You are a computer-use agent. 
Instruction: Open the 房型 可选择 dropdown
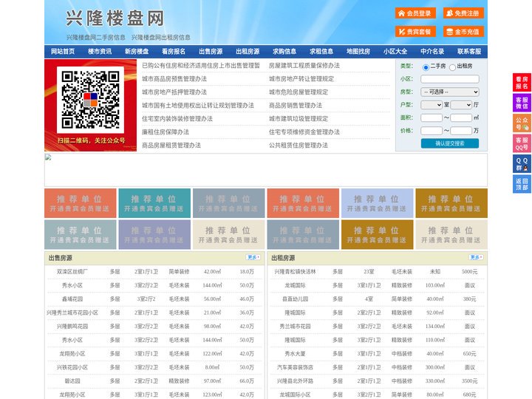tap(450, 92)
